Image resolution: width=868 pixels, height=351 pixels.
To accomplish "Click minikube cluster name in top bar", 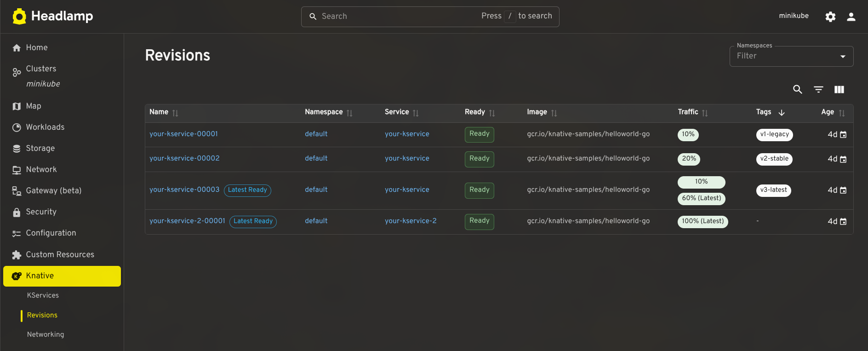I will (794, 16).
